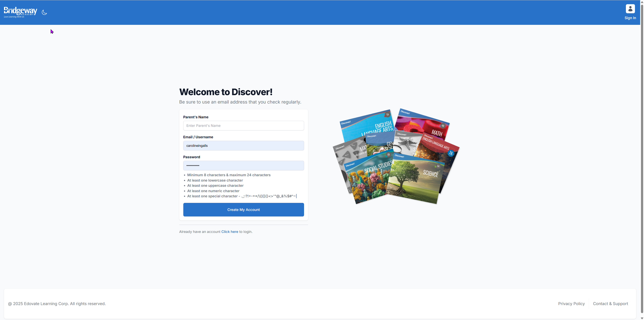Click the Email / Username field
The height and width of the screenshot is (320, 644).
pos(243,146)
